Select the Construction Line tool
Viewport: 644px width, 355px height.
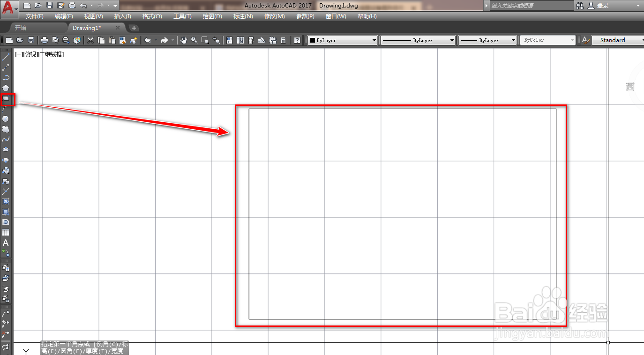6,67
